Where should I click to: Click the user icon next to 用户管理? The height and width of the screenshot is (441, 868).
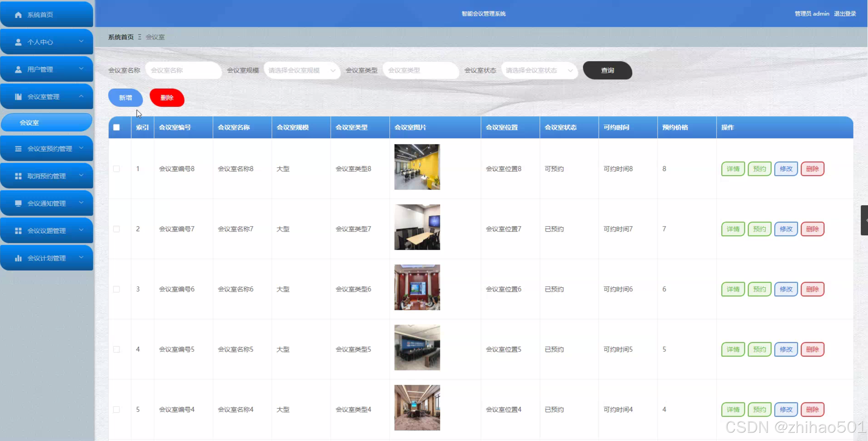[18, 69]
